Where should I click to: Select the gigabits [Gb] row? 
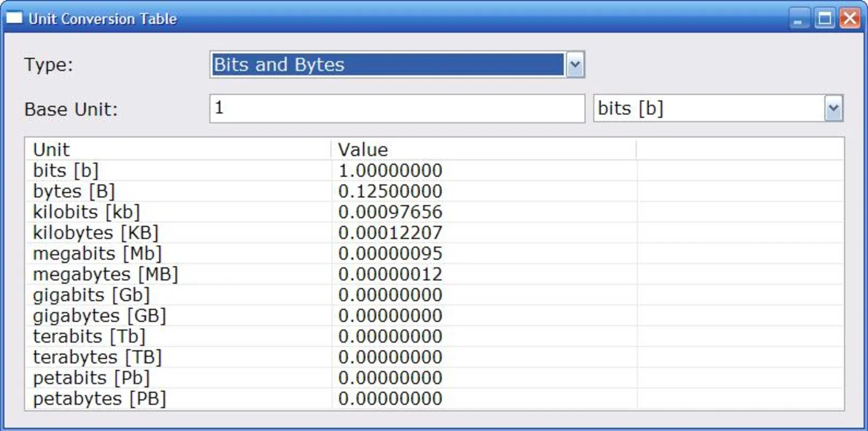pos(434,295)
